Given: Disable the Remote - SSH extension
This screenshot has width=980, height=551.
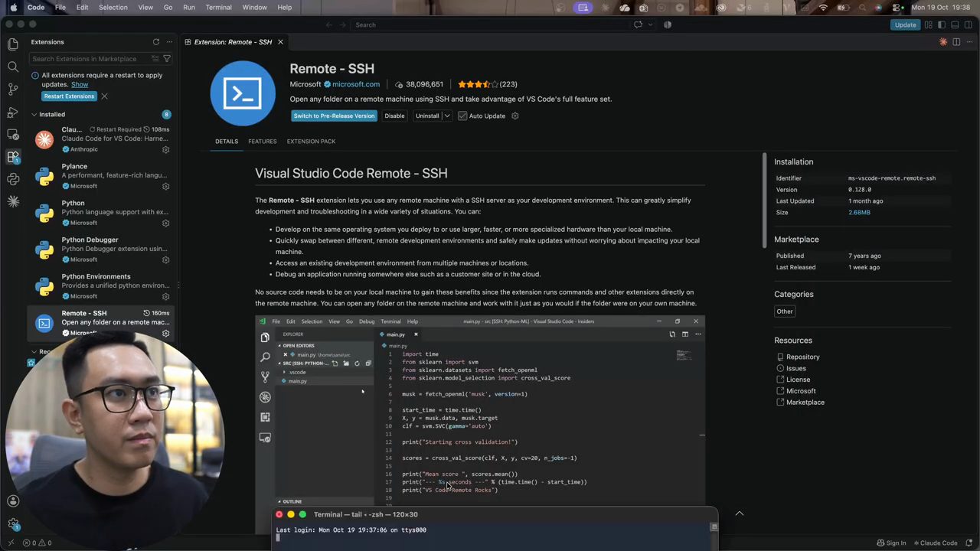Looking at the screenshot, I should point(394,116).
